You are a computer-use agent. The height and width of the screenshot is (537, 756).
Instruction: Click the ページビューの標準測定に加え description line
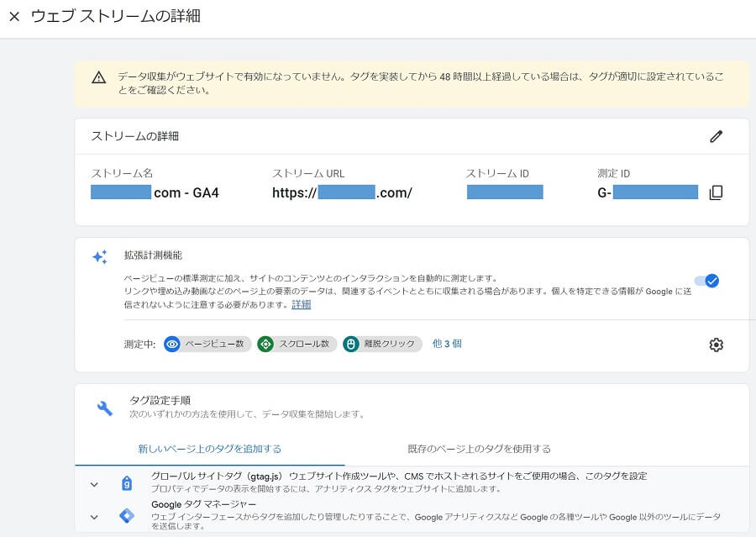311,278
